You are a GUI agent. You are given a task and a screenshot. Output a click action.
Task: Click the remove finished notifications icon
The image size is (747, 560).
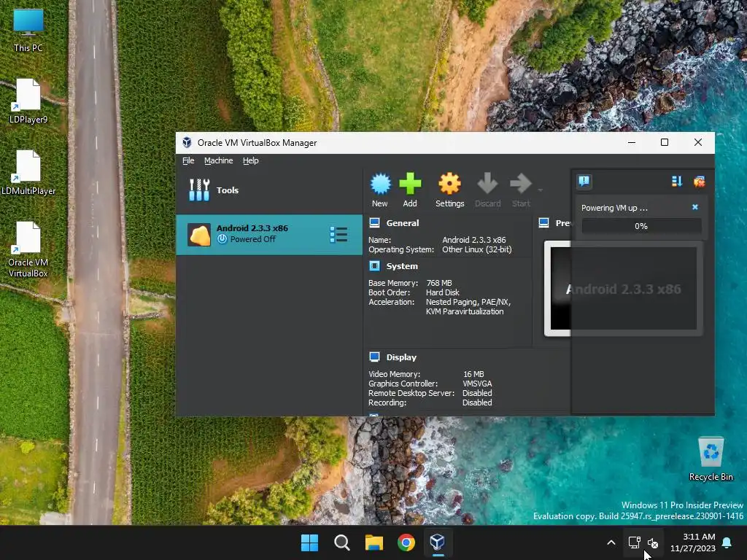click(699, 181)
